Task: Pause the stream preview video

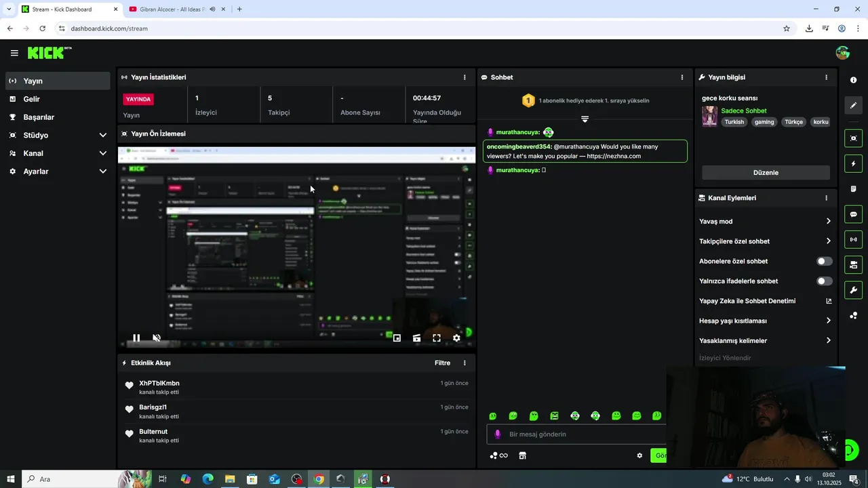Action: click(136, 338)
